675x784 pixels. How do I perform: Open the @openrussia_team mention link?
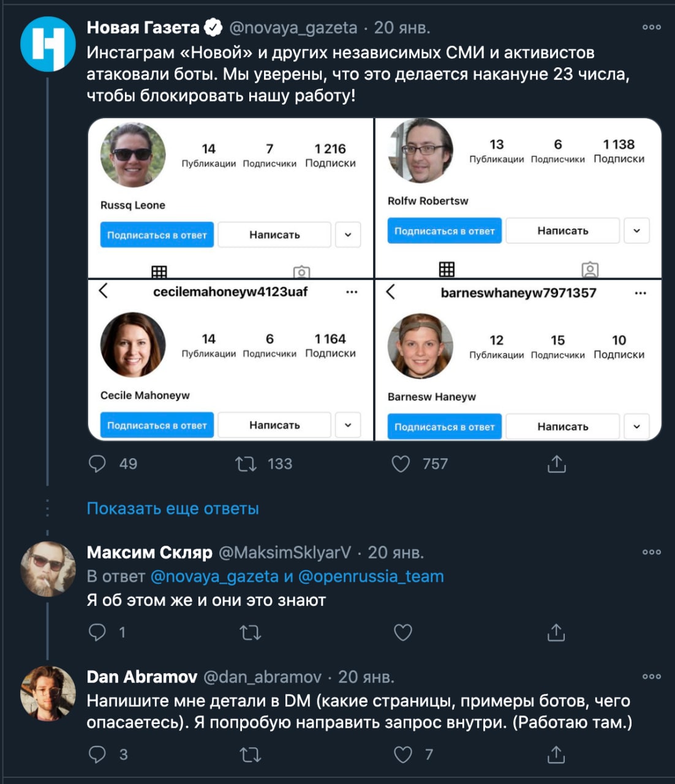pos(371,576)
